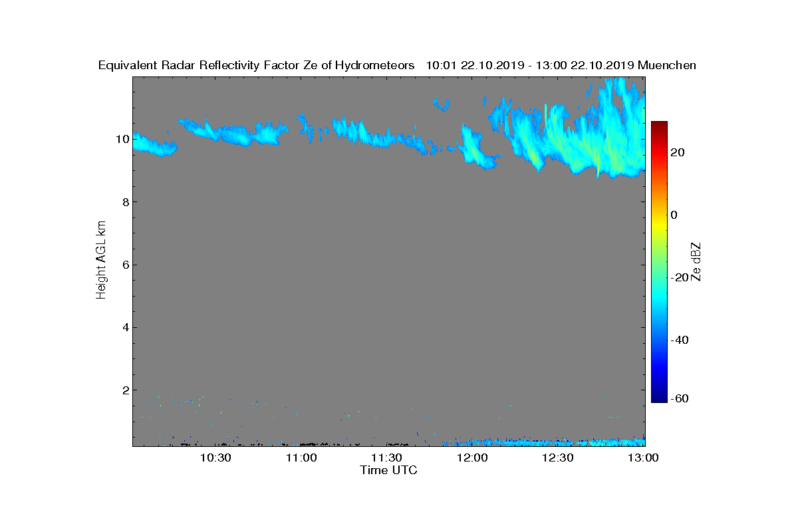
Task: Click the height tick label '4'
Action: (x=125, y=327)
